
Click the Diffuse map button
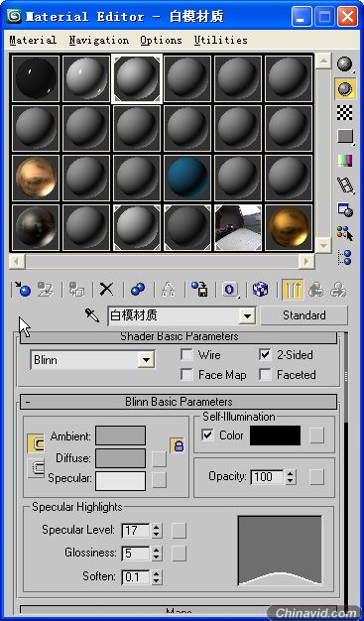point(160,458)
